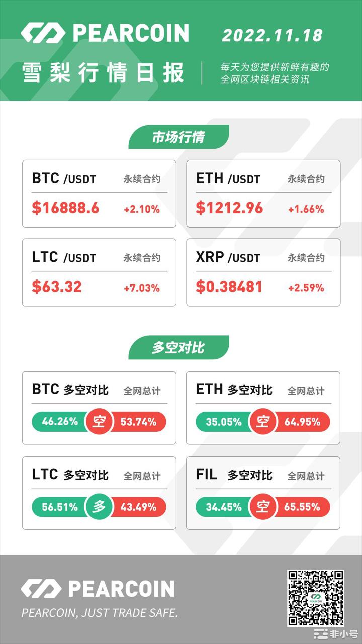Select the 多空对比 section tab
Image resolution: width=362 pixels, height=644 pixels.
click(178, 348)
